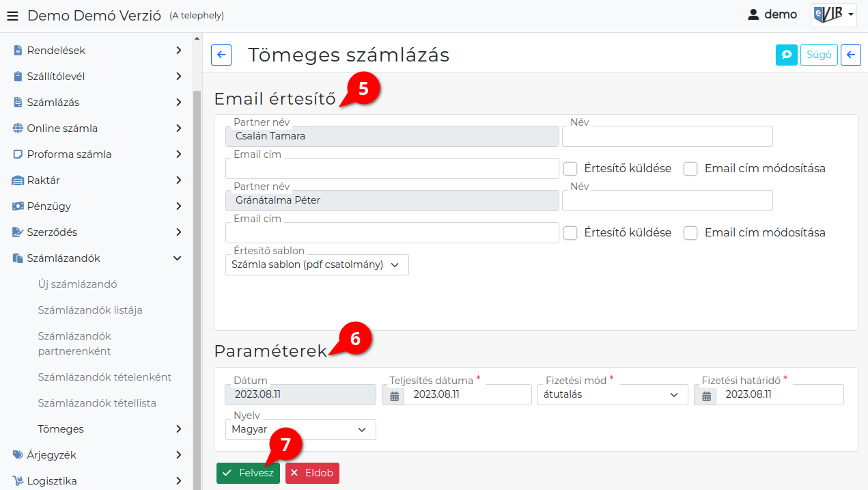868x490 pixels.
Task: Click the red Eldob button
Action: point(312,473)
